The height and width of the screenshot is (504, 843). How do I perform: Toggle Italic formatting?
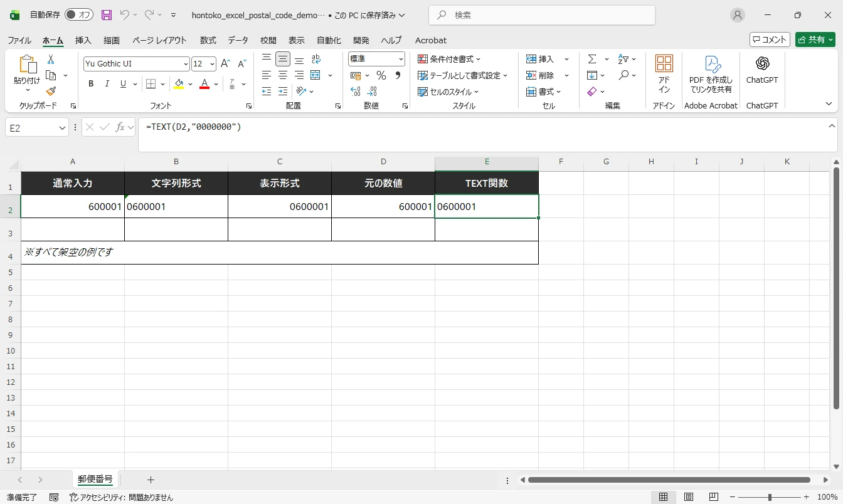click(107, 84)
